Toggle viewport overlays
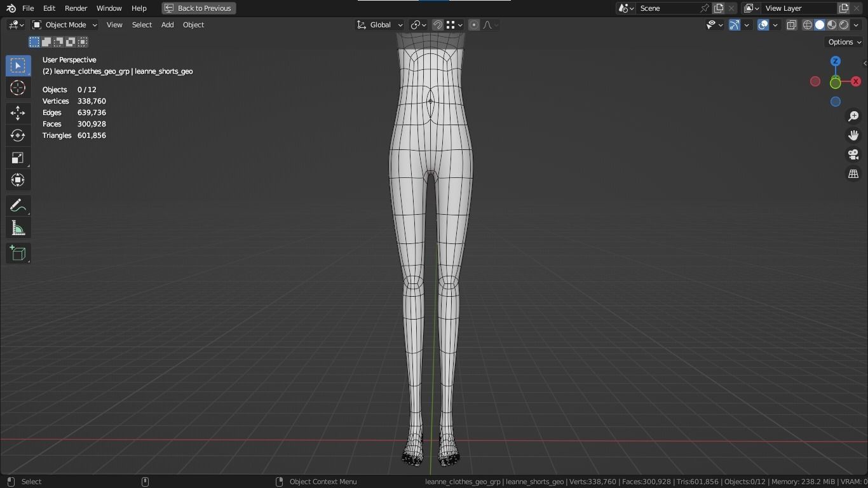 click(x=763, y=25)
